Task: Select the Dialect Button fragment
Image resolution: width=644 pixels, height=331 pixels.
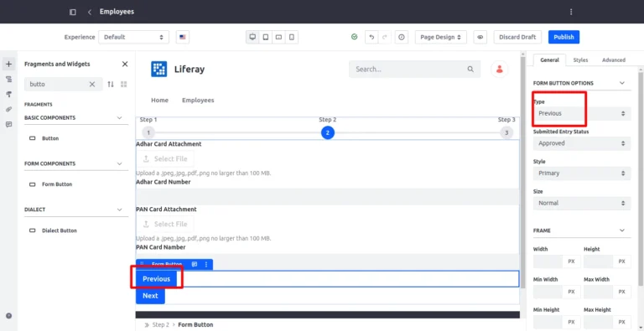Action: 60,230
